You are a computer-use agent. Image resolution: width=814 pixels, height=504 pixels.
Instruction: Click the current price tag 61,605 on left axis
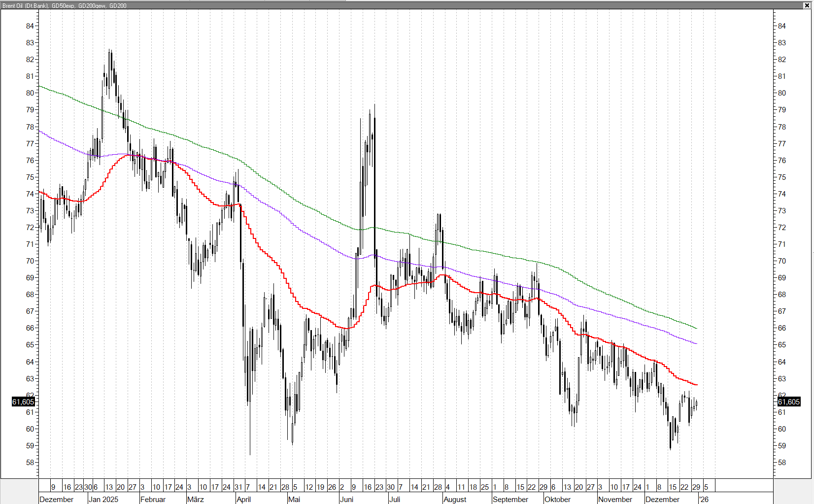click(x=23, y=402)
